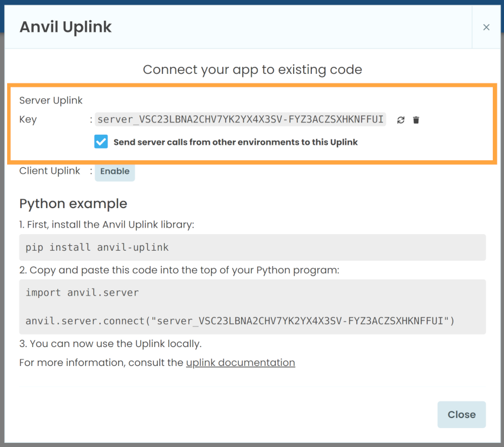This screenshot has width=504, height=447.
Task: Click the trash icon next to the key
Action: coord(416,119)
